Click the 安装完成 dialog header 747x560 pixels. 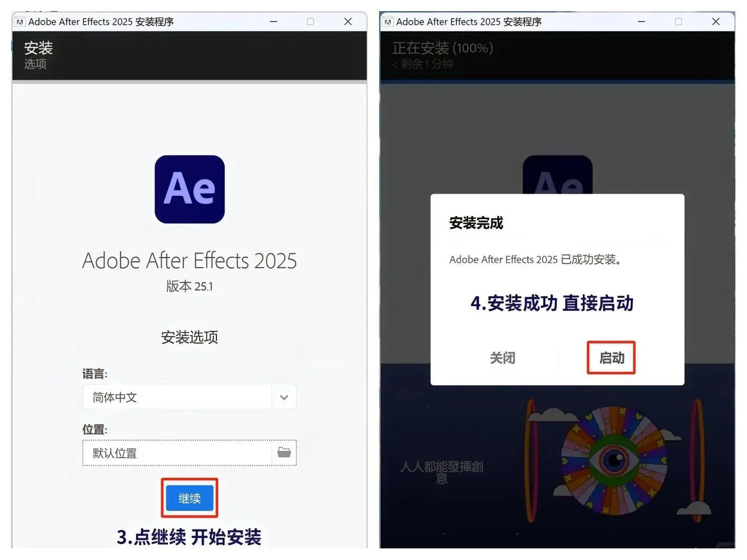(x=475, y=223)
